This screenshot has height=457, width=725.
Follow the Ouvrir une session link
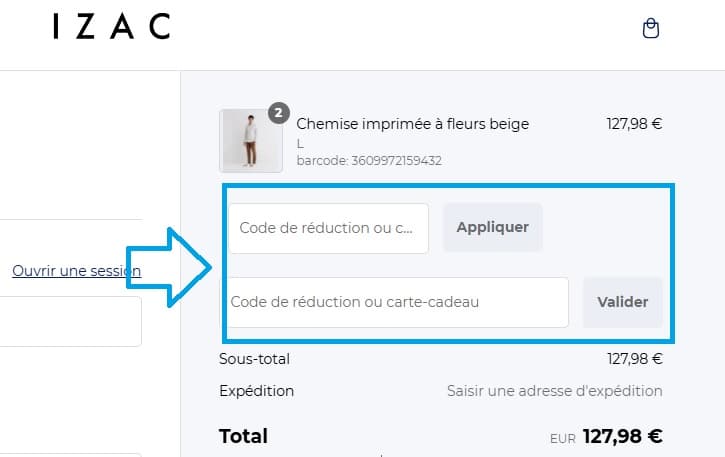76,271
